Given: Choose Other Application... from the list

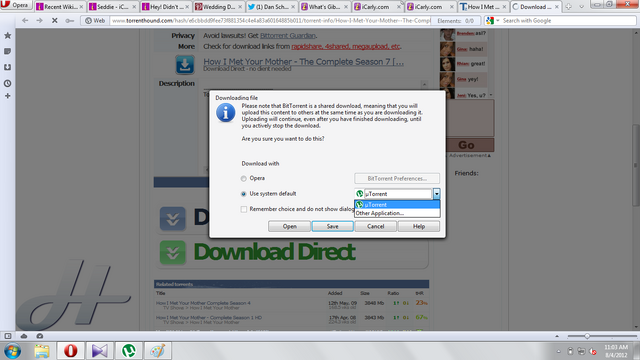Looking at the screenshot, I should tap(397, 213).
